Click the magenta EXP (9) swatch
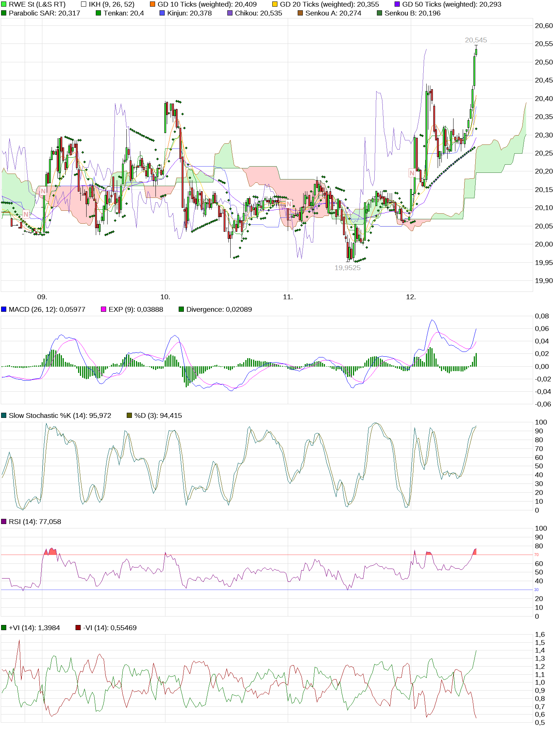The width and height of the screenshot is (560, 730). (104, 310)
